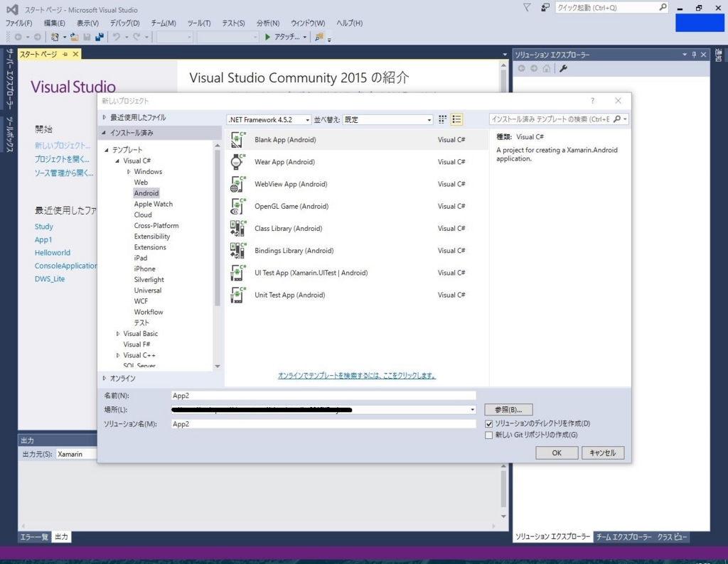Click the green Attach start arrow
The height and width of the screenshot is (564, 728).
tap(267, 37)
